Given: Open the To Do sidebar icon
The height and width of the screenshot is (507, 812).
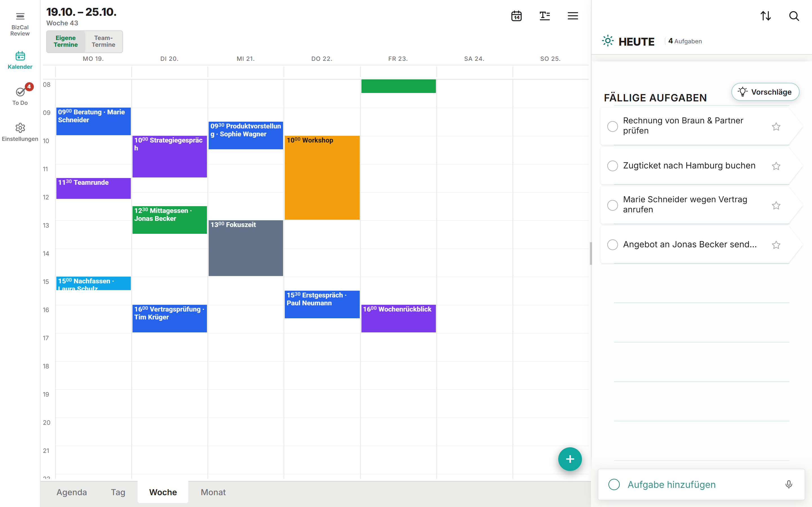Looking at the screenshot, I should (x=20, y=92).
